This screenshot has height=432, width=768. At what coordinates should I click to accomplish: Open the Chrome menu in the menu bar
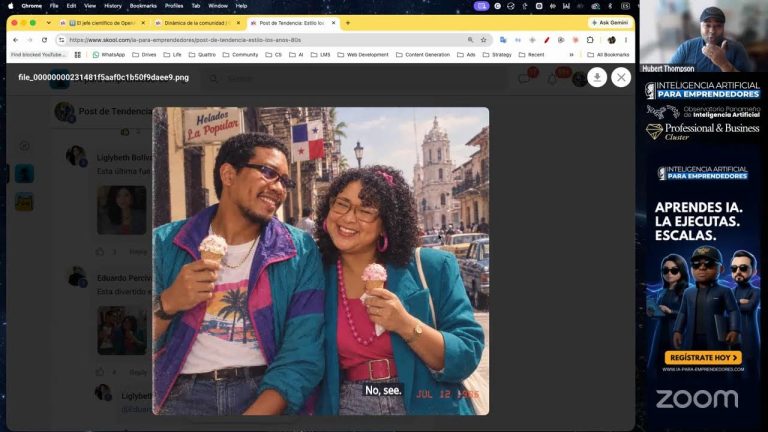tap(31, 6)
